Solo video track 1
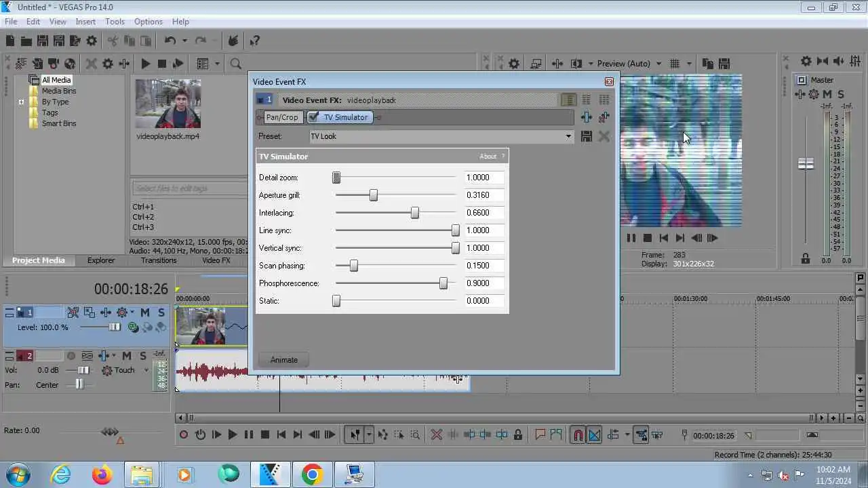The height and width of the screenshot is (488, 868). click(x=161, y=312)
